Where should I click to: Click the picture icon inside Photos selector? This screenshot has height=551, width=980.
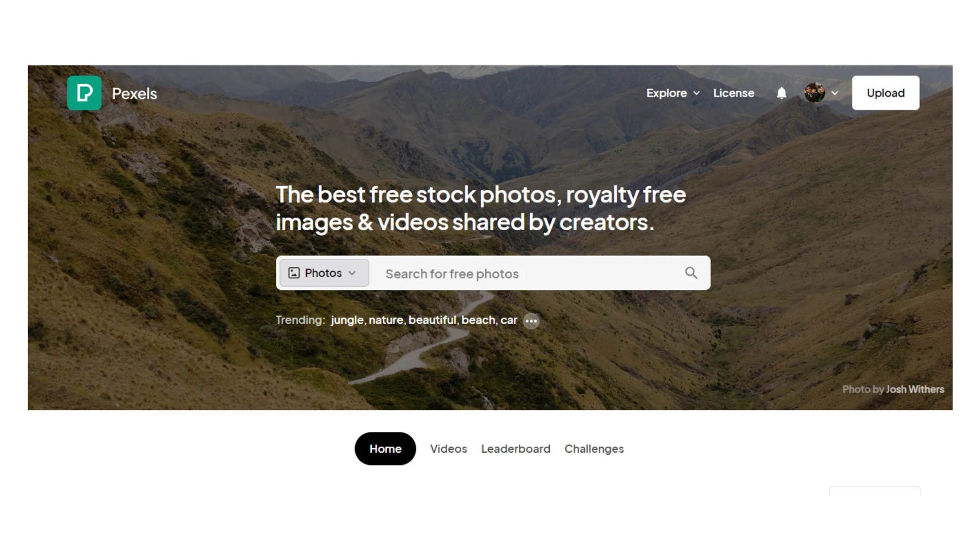pyautogui.click(x=294, y=273)
